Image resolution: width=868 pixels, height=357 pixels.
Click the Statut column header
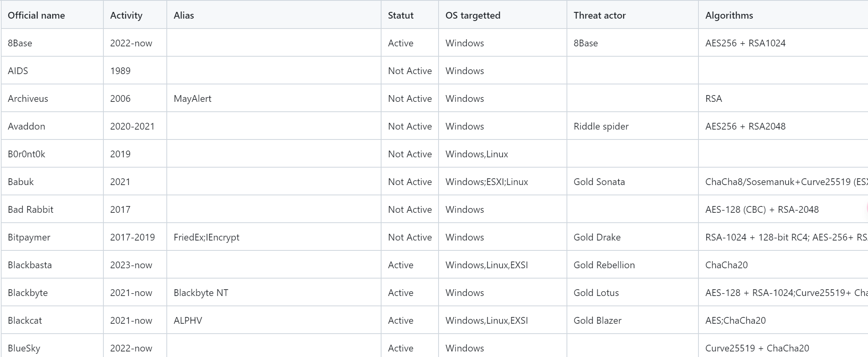click(401, 15)
